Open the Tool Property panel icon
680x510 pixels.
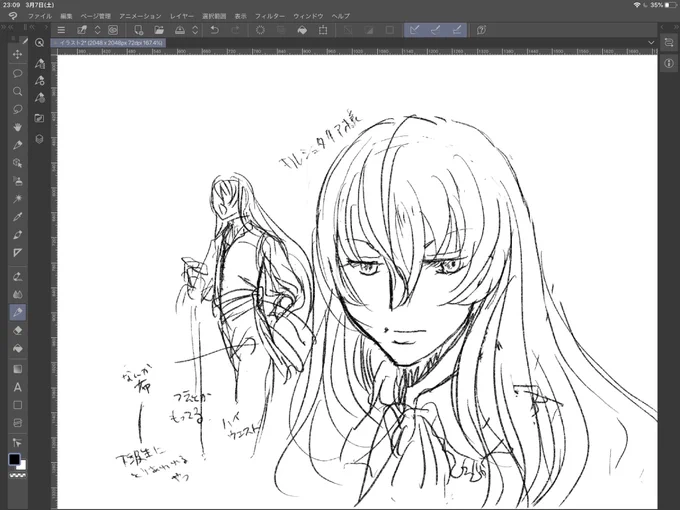click(x=39, y=81)
